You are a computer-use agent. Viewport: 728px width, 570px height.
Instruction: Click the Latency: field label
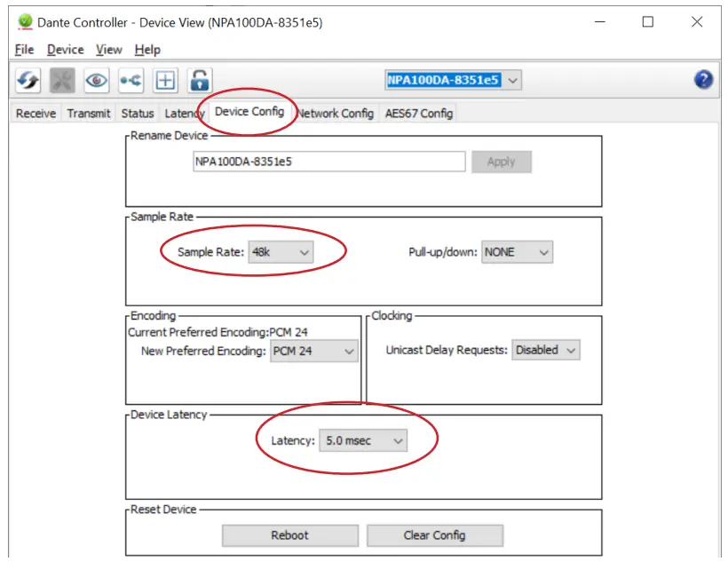point(293,440)
